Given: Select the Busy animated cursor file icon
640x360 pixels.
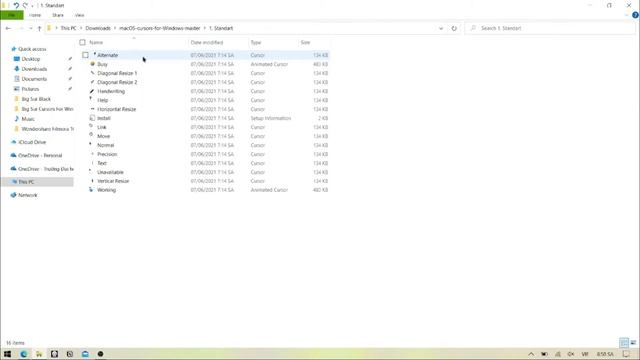Looking at the screenshot, I should [92, 64].
